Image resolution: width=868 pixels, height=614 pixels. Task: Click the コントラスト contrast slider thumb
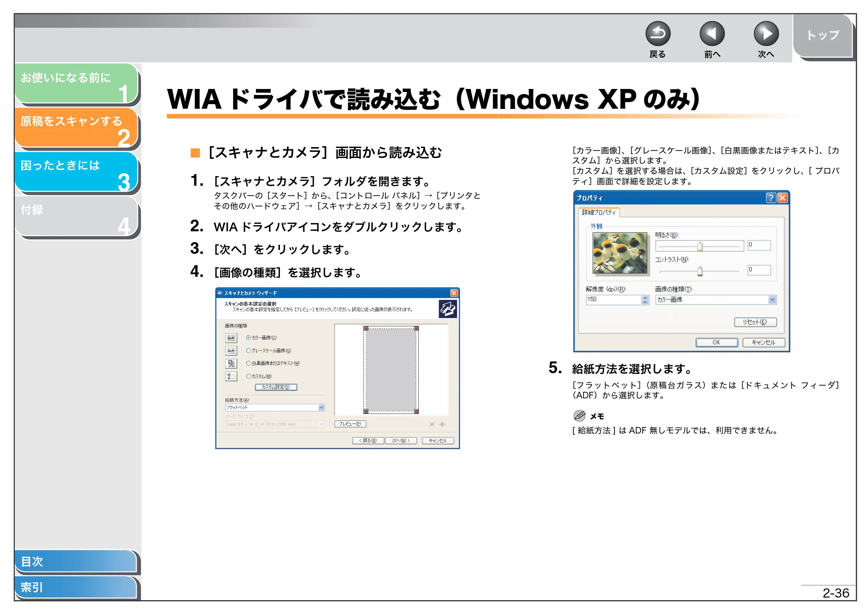click(x=700, y=271)
